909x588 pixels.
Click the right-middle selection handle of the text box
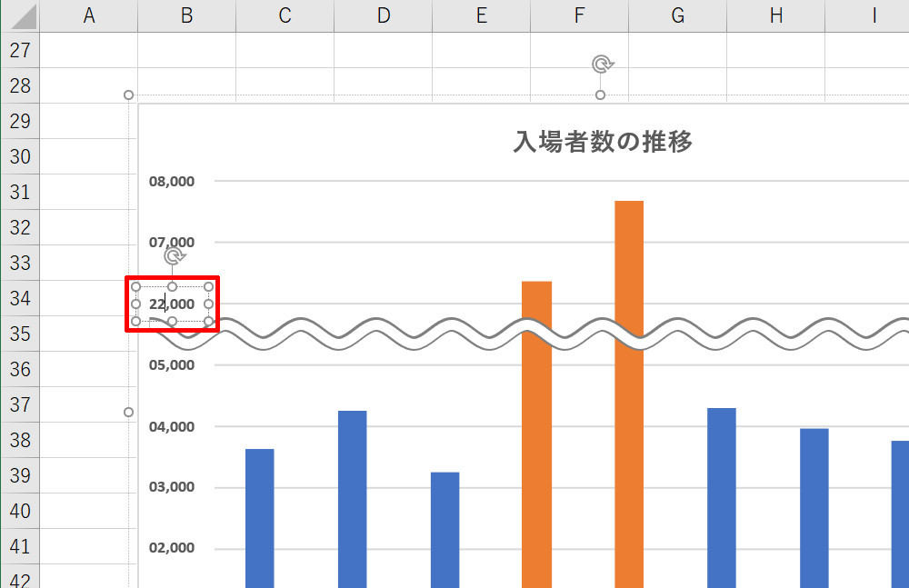207,304
